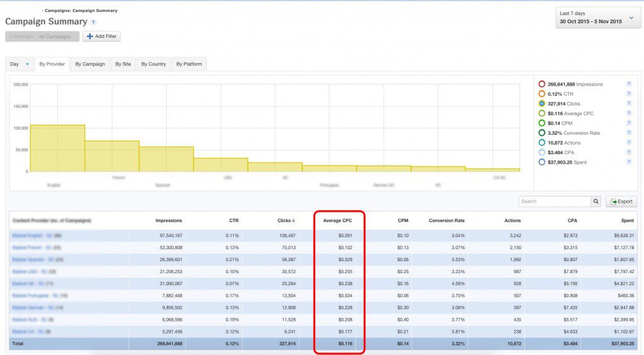Sort by Content Provider column header
This screenshot has height=355, width=644.
[x=52, y=221]
